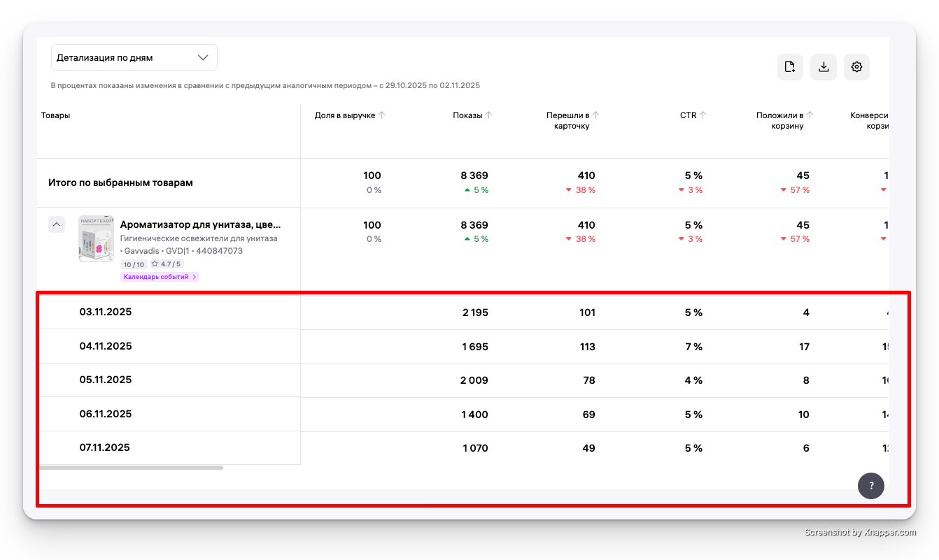The image size is (939, 560).
Task: Click the add report file icon
Action: pos(790,67)
